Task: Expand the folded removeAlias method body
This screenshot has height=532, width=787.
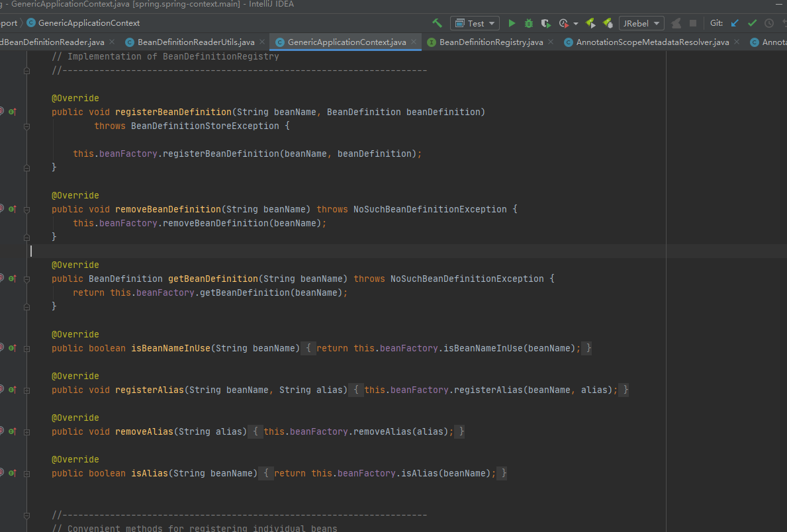Action: [x=27, y=431]
